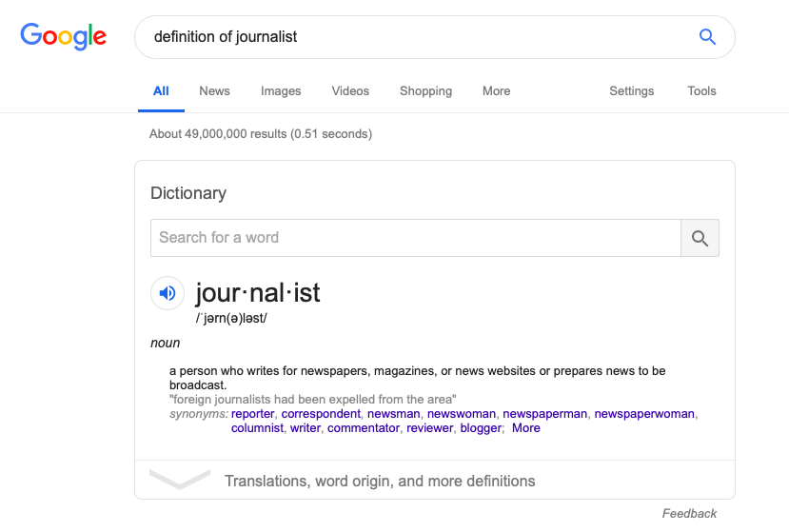Viewport: 789px width, 532px height.
Task: Play the journalist pronunciation audio
Action: tap(168, 293)
